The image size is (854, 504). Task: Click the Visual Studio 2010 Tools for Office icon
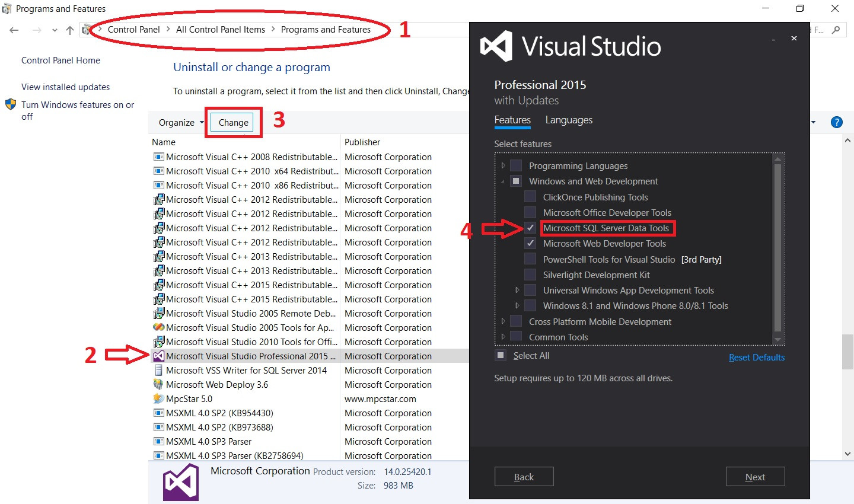click(x=158, y=342)
